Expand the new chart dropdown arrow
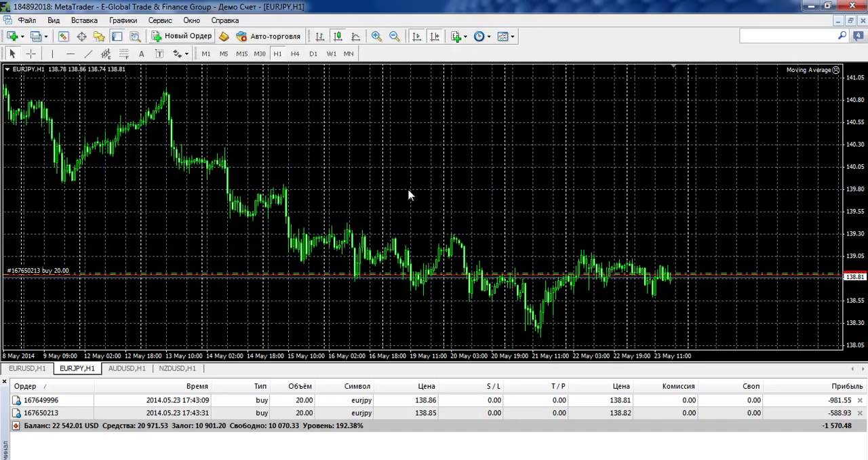Screen dimensions: 868x460 coord(22,37)
